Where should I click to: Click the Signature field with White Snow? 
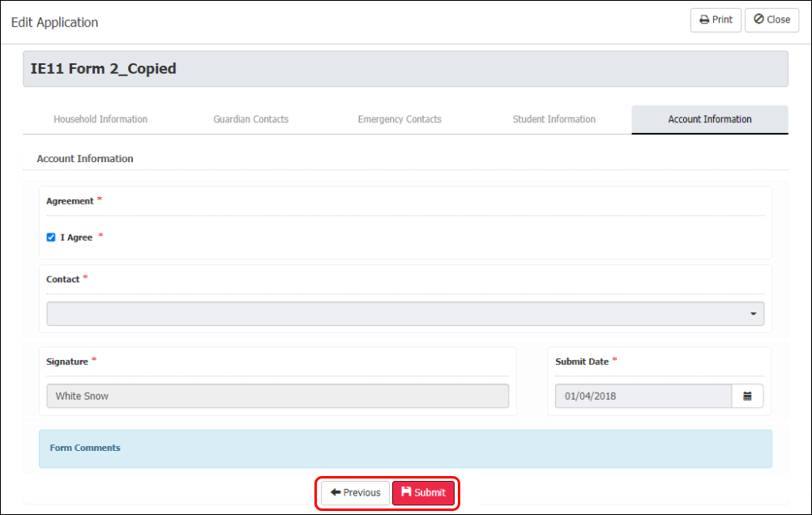tap(278, 396)
